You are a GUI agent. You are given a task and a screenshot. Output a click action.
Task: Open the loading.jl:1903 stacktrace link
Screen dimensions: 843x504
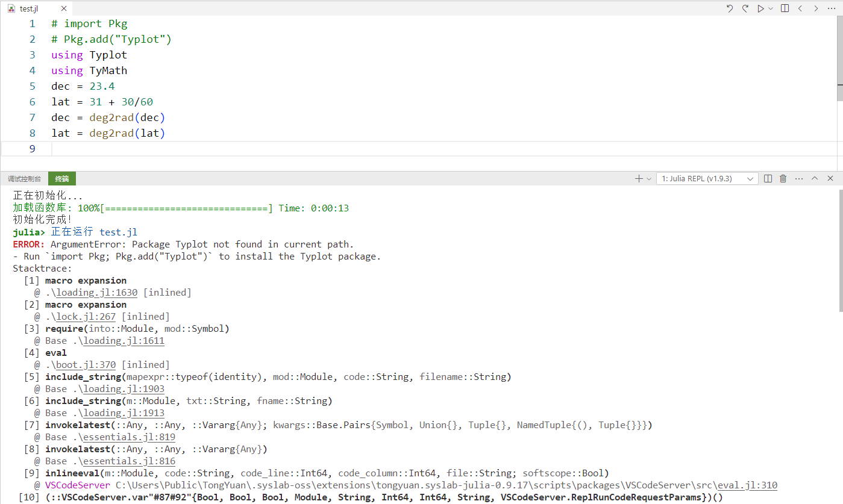tap(124, 389)
